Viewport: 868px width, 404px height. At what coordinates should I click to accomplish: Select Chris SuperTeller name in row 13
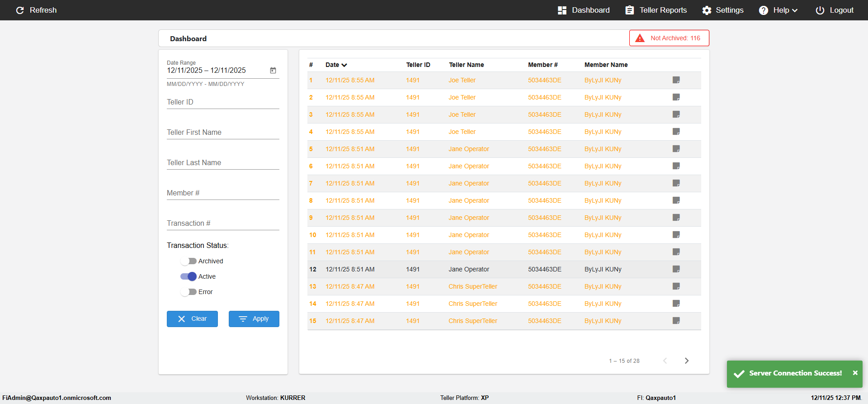coord(473,286)
